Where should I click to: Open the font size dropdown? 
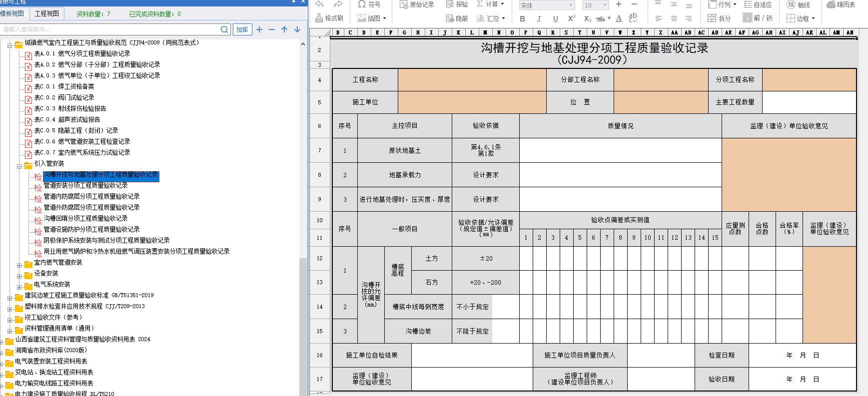click(x=605, y=5)
